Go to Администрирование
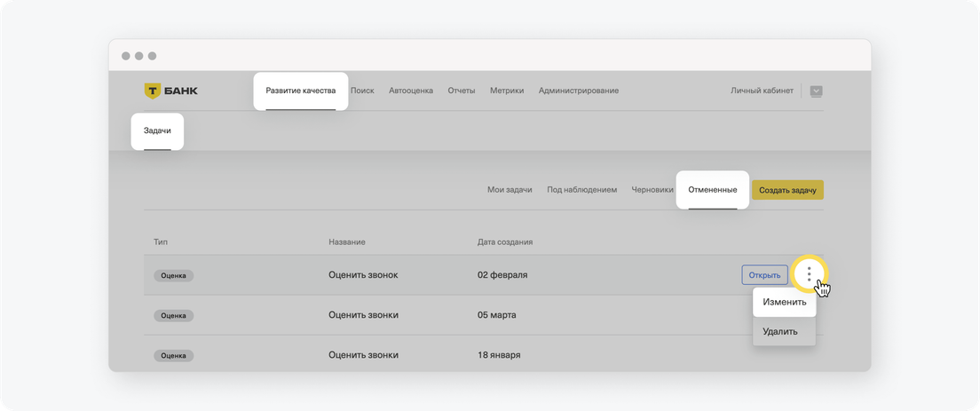Image resolution: width=980 pixels, height=411 pixels. pyautogui.click(x=579, y=91)
